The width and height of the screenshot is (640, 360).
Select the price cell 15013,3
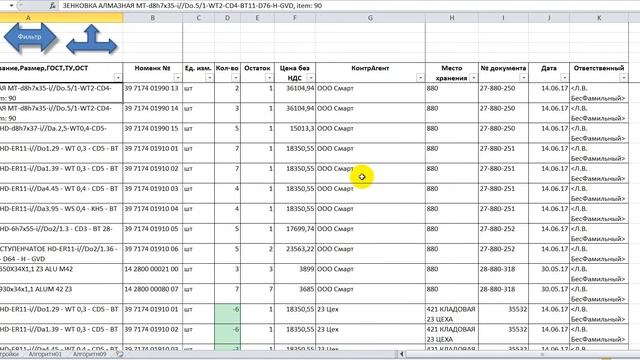point(295,133)
